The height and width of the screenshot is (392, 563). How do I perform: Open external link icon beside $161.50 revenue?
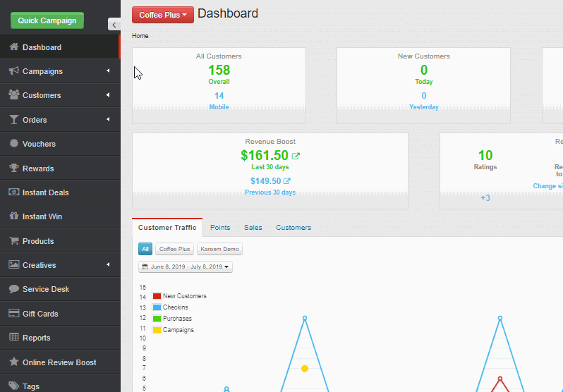coord(296,156)
